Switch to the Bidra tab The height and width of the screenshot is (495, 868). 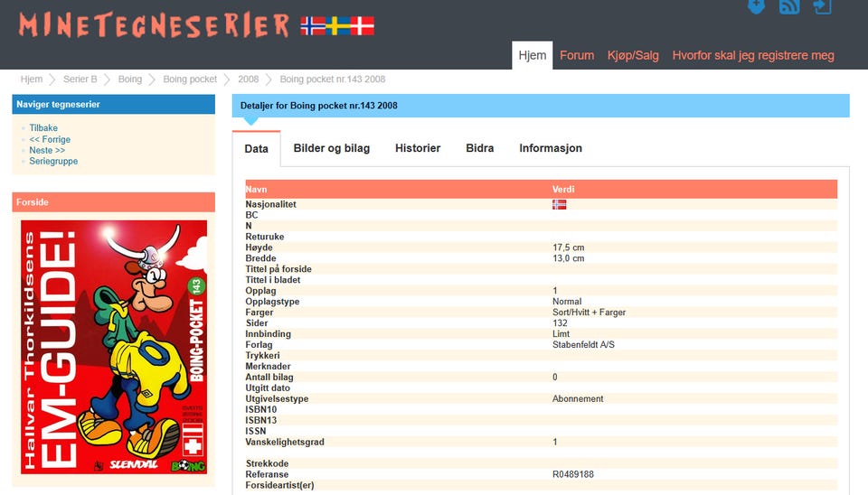point(480,148)
